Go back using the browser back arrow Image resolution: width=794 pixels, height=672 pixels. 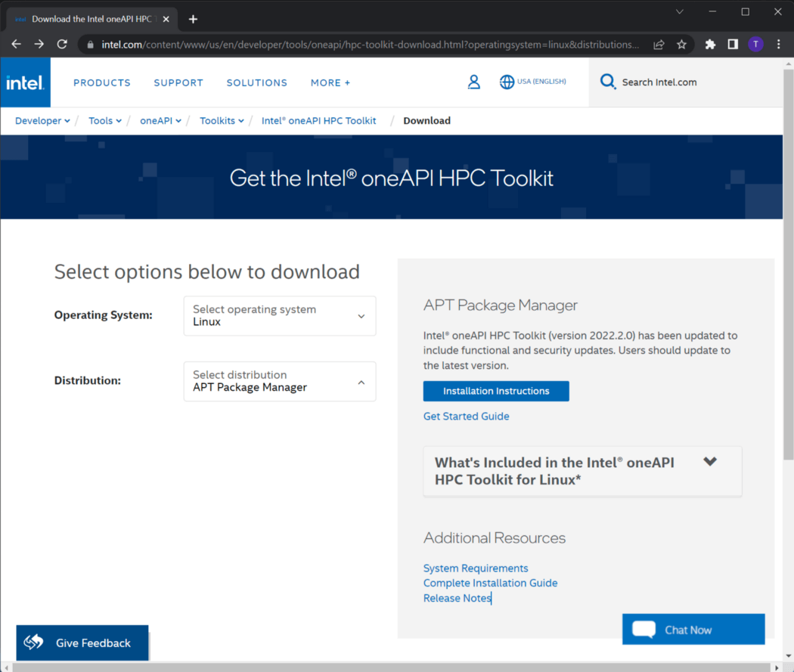tap(16, 45)
